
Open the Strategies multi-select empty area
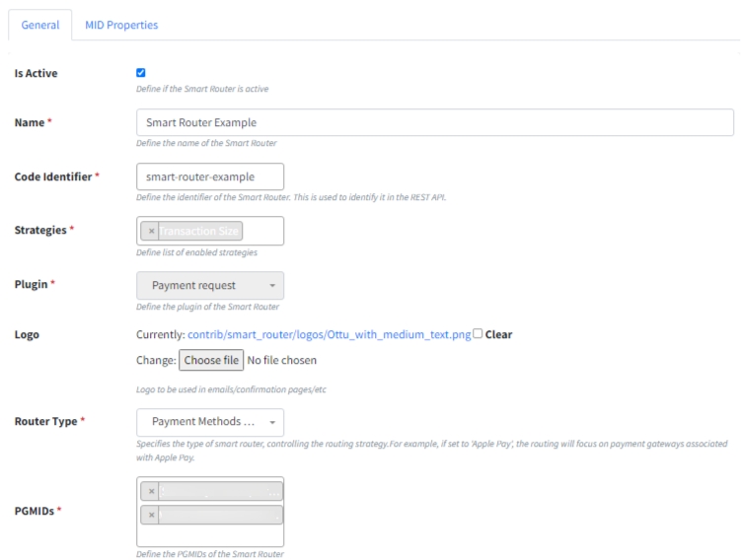tap(262, 231)
